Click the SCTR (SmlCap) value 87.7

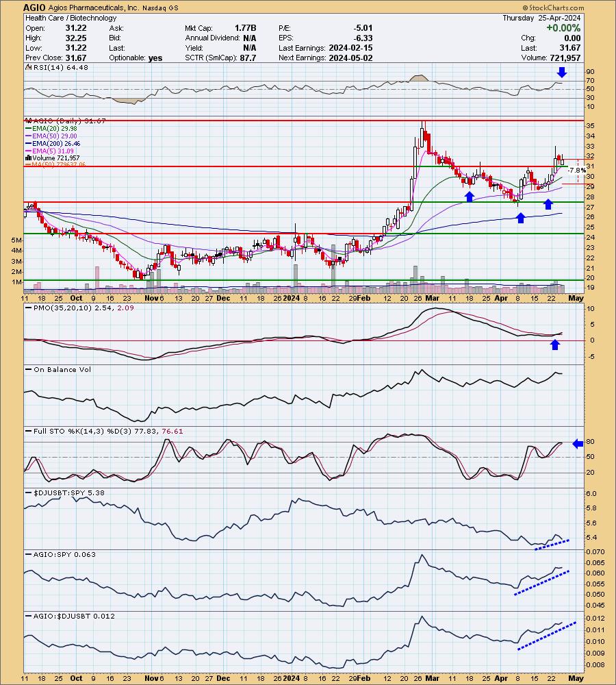tap(248, 58)
